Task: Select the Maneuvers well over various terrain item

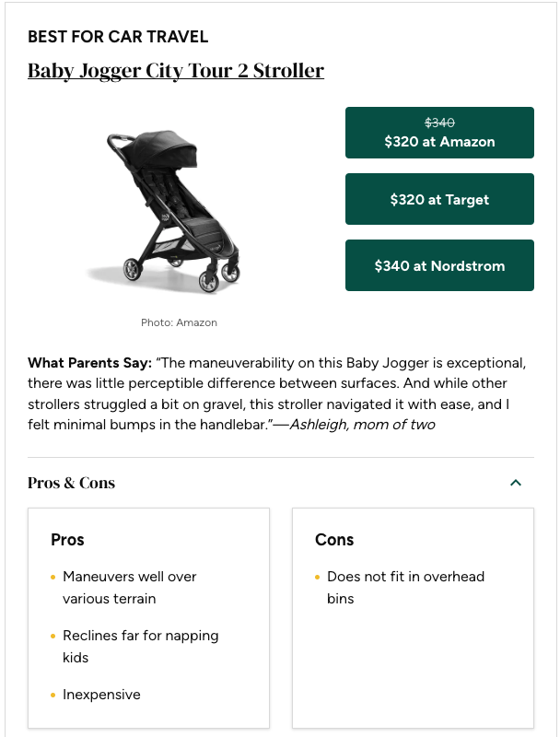Action: coord(130,588)
